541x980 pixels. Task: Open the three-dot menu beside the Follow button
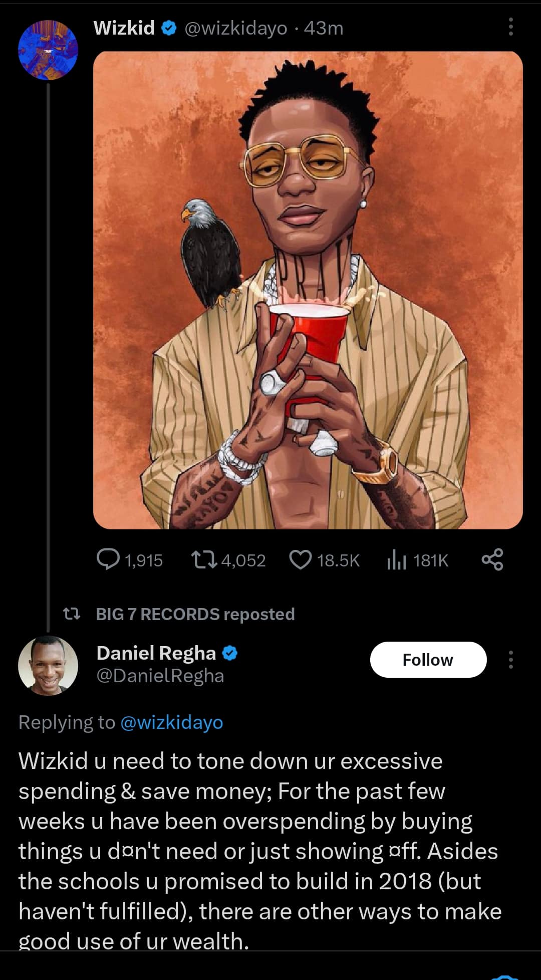click(x=510, y=660)
